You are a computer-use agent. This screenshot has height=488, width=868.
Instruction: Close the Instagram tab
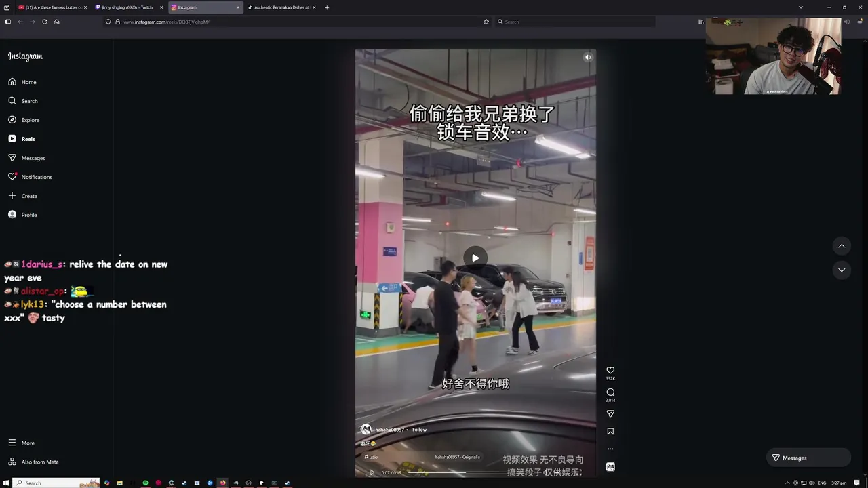(238, 7)
